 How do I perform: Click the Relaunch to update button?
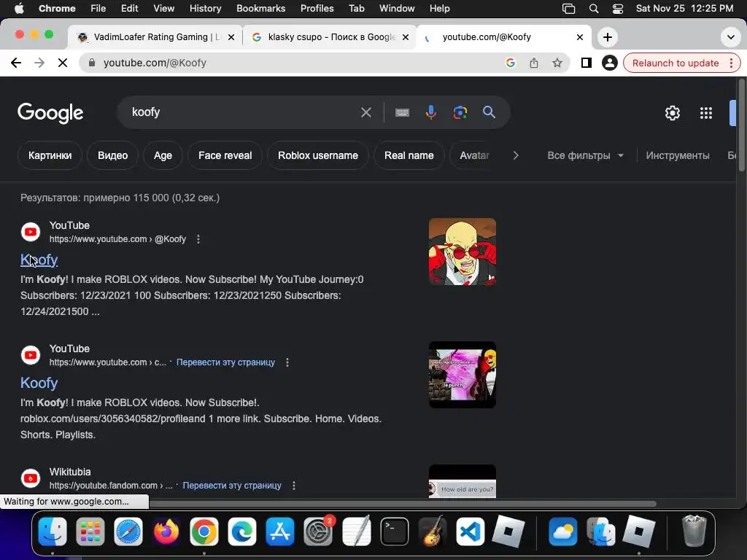tap(675, 63)
